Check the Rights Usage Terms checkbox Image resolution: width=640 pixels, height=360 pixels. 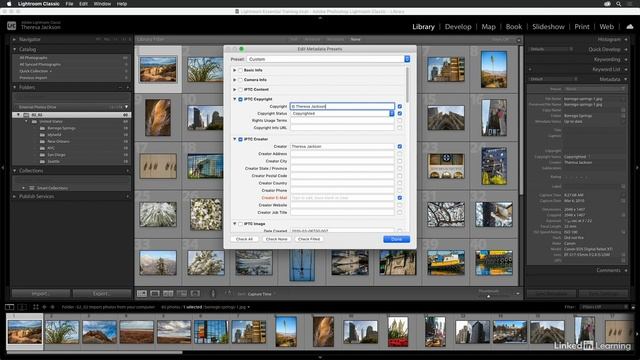[x=400, y=121]
